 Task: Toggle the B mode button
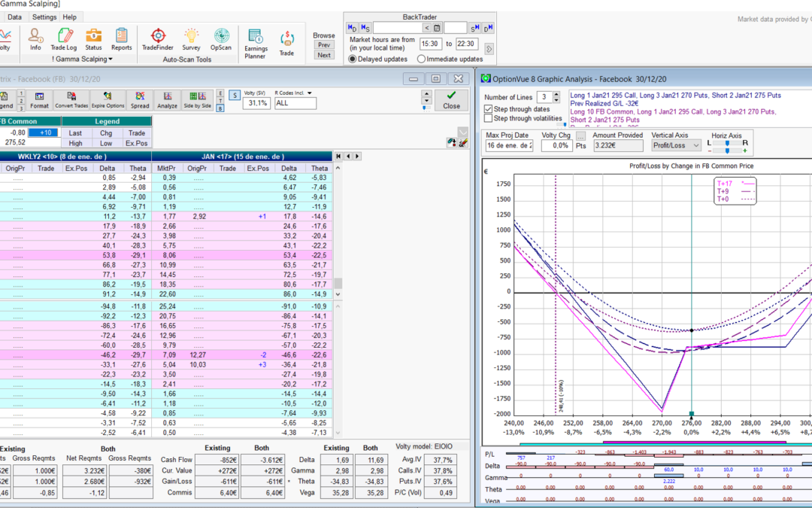(x=220, y=108)
